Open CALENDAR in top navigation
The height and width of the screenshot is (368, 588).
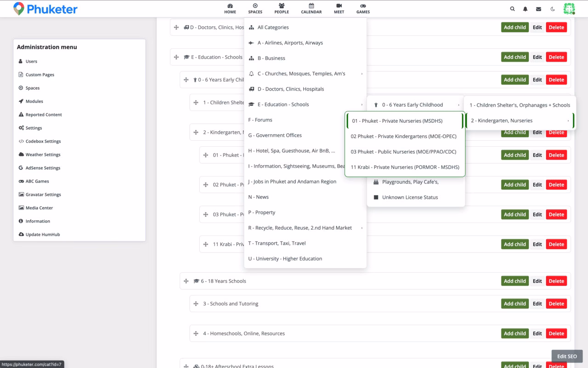click(311, 9)
